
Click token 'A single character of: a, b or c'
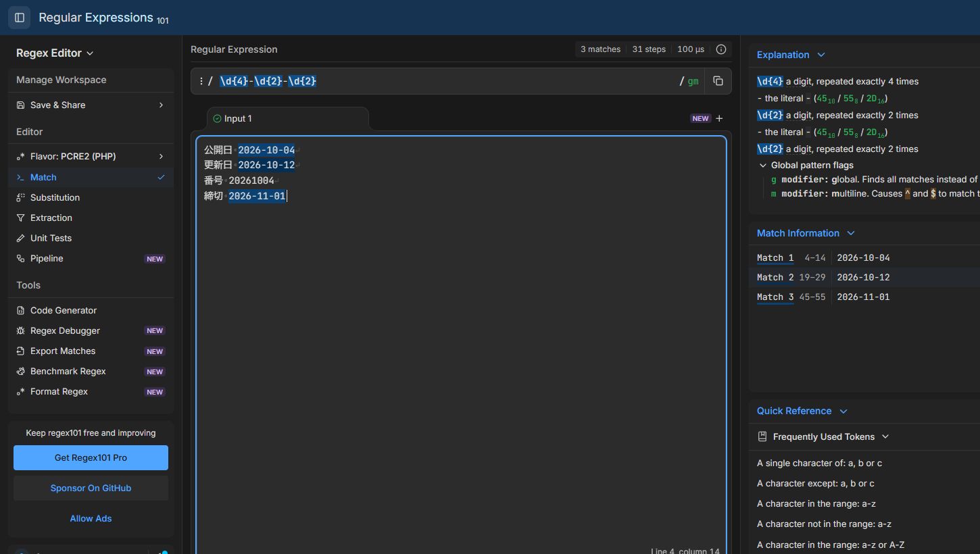tap(819, 463)
